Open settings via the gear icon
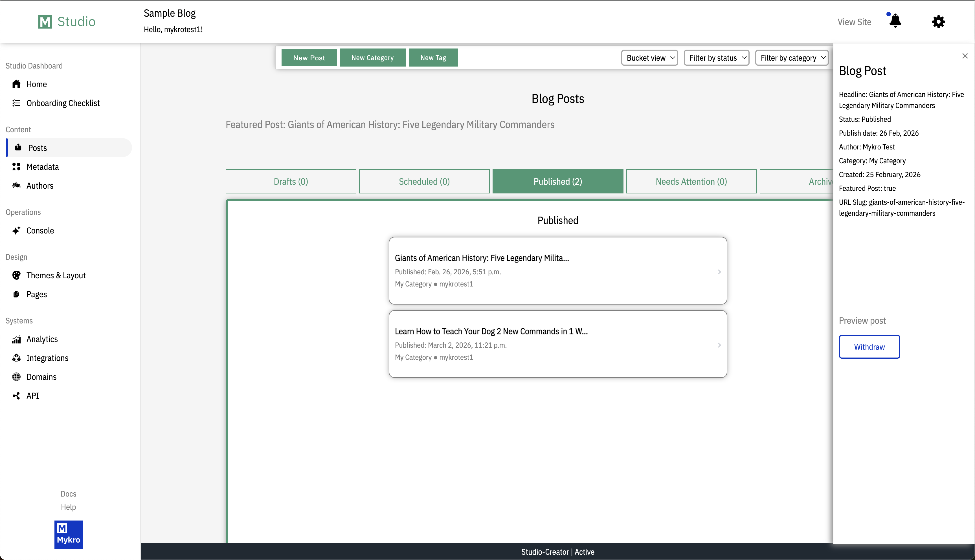The height and width of the screenshot is (560, 975). pyautogui.click(x=938, y=21)
